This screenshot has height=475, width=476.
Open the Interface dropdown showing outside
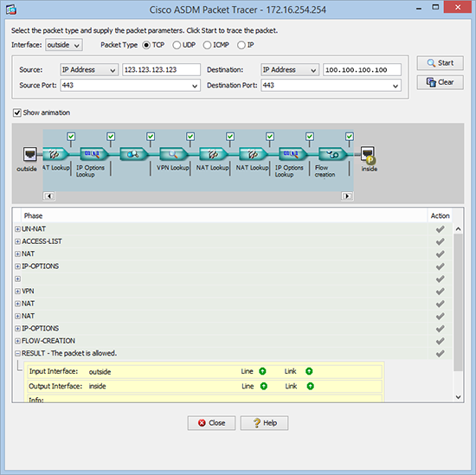(x=64, y=45)
